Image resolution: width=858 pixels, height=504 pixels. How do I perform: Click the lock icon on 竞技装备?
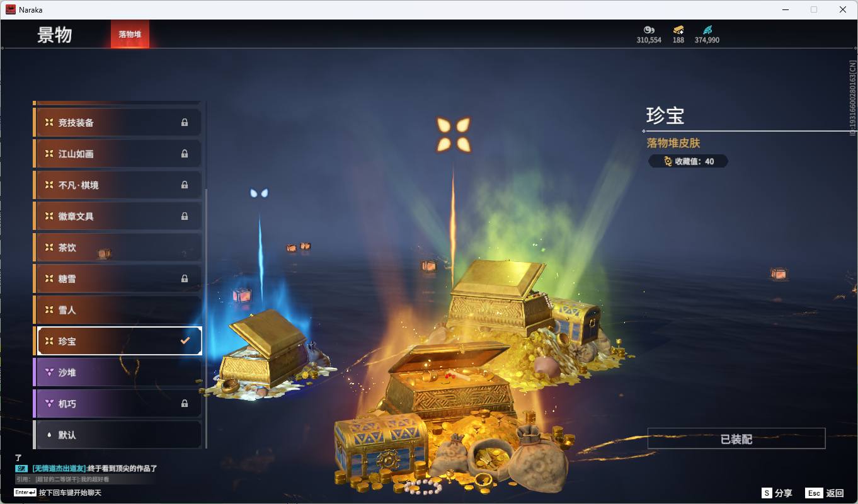tap(185, 122)
